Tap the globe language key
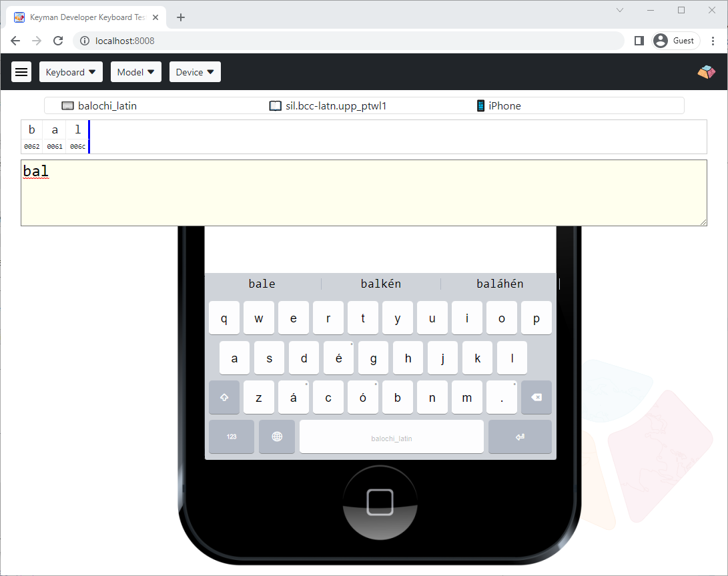This screenshot has height=576, width=728. pos(277,437)
